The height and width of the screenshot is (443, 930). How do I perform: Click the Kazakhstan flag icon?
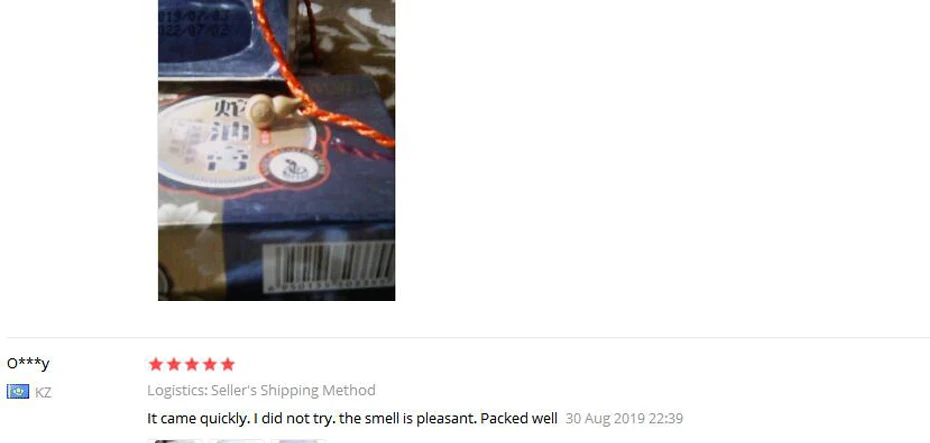[18, 391]
